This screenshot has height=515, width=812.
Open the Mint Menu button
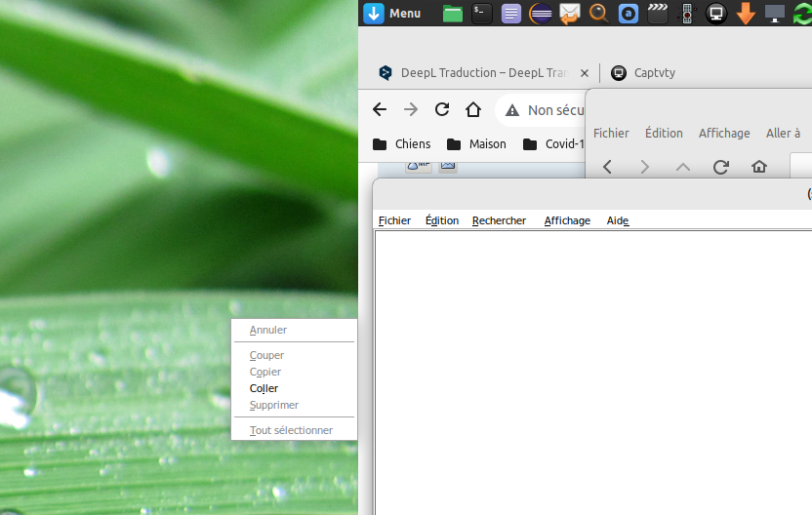[x=392, y=14]
